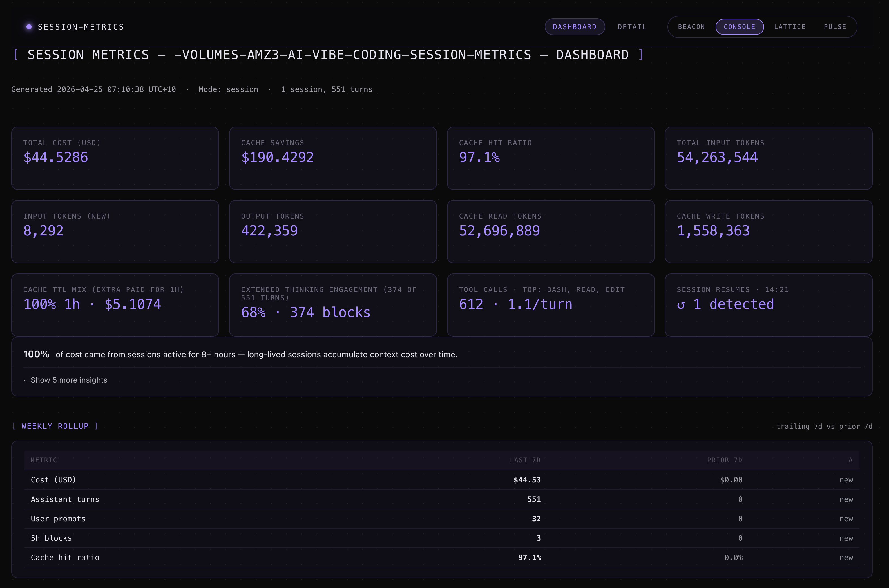This screenshot has height=588, width=889.
Task: Click the purple dot logo beside SESSION-METRICS
Action: [29, 27]
